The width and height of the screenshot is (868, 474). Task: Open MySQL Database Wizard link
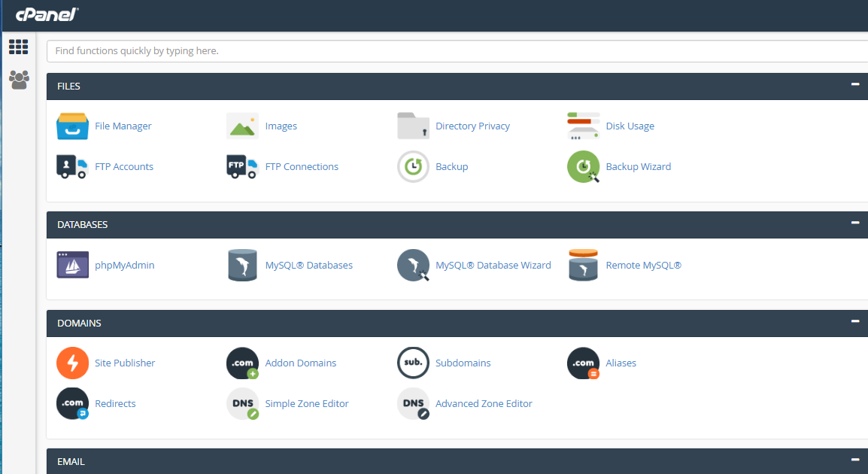point(493,266)
